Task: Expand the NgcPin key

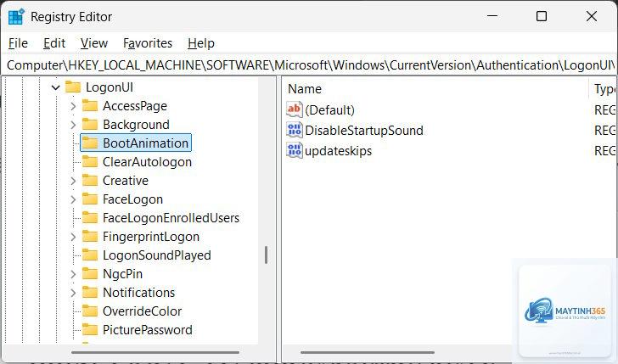Action: coord(73,274)
